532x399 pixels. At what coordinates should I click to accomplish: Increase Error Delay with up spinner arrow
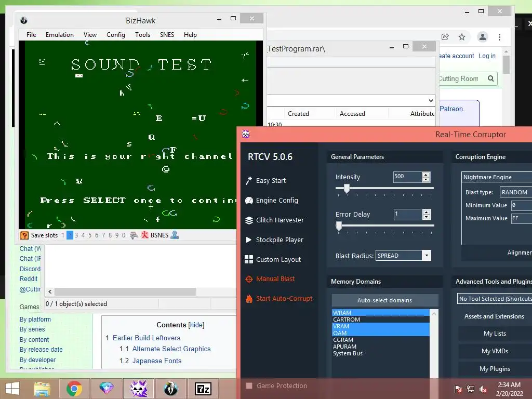427,212
